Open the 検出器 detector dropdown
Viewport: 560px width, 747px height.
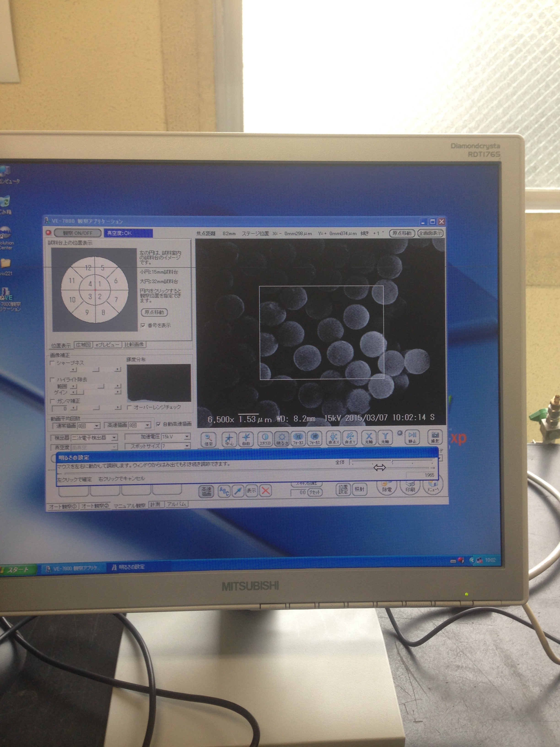click(114, 438)
